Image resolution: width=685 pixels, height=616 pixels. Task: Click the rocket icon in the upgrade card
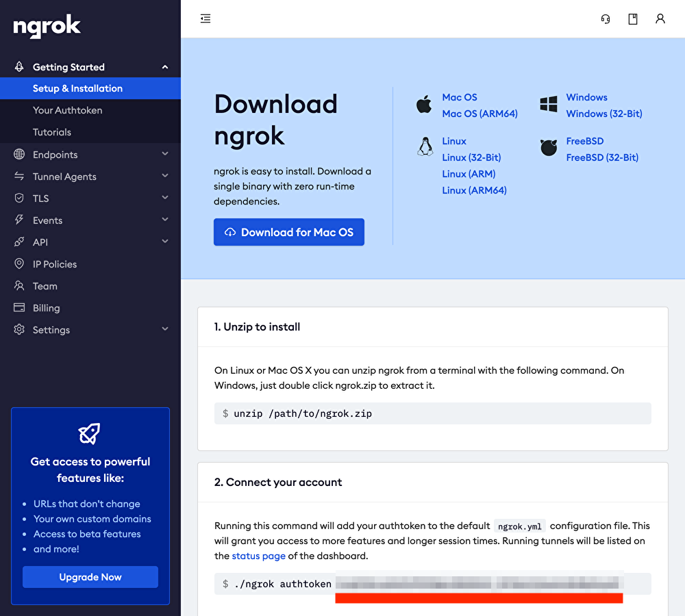pyautogui.click(x=90, y=433)
